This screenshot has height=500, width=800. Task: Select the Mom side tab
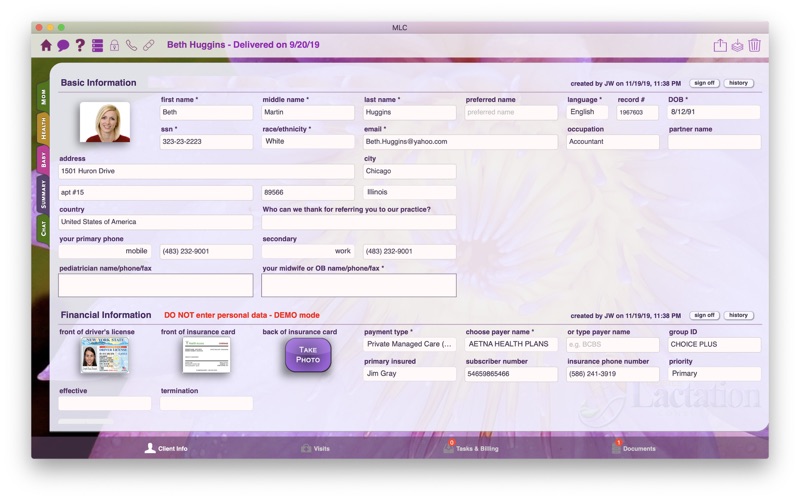tap(43, 97)
